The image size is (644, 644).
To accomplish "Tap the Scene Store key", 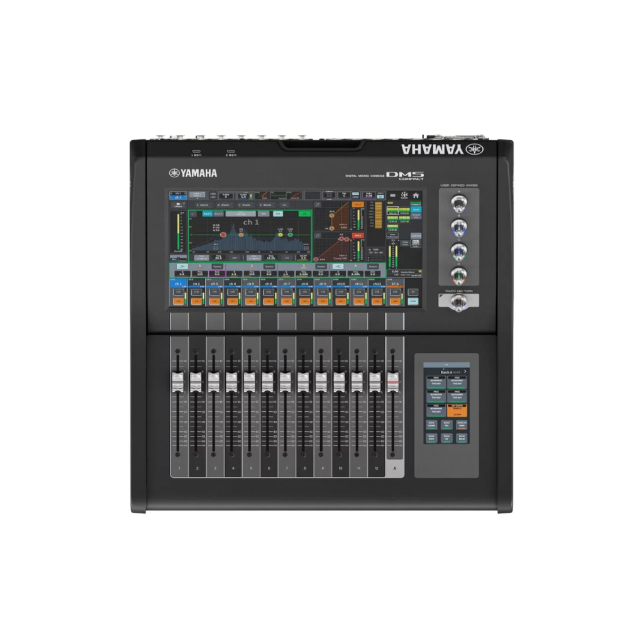I will pos(431,438).
